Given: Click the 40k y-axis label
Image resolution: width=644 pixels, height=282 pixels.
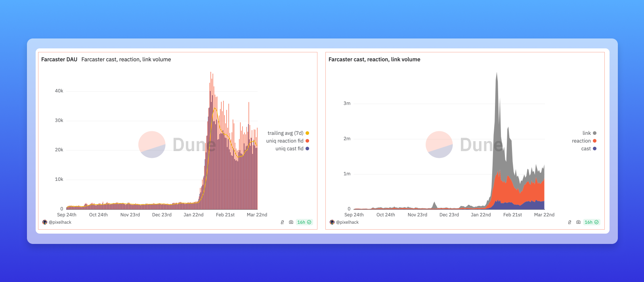Looking at the screenshot, I should click(x=59, y=91).
